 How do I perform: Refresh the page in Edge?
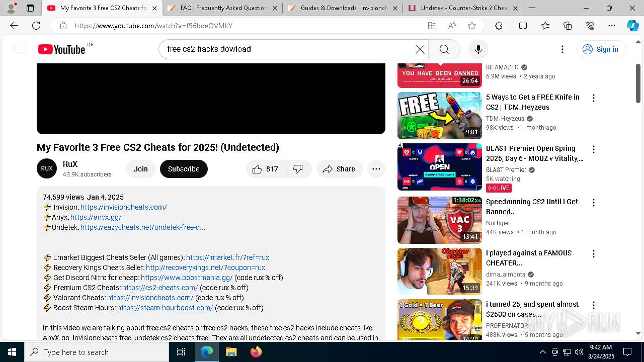click(x=36, y=26)
